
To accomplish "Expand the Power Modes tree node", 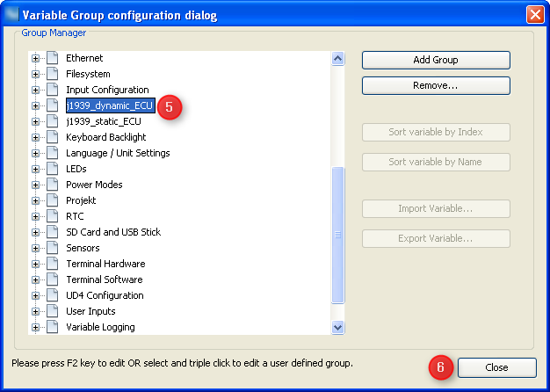I will pos(36,185).
